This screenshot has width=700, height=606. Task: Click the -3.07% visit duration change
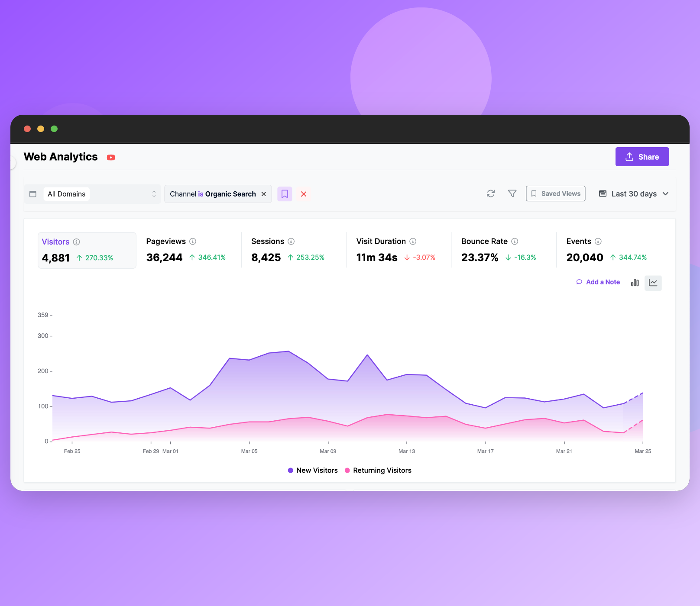pyautogui.click(x=424, y=258)
